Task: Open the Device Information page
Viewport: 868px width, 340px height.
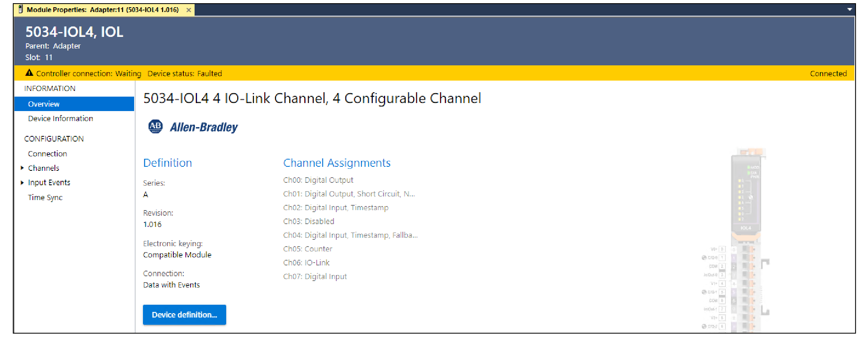Action: [60, 118]
